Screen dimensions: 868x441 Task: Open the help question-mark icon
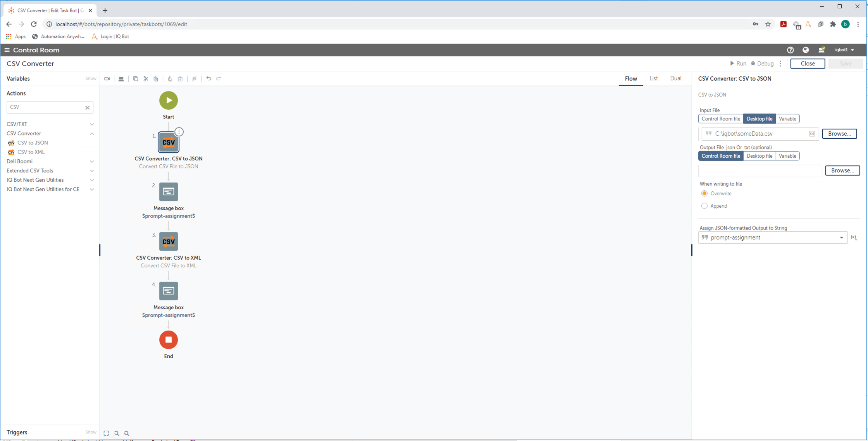click(790, 50)
